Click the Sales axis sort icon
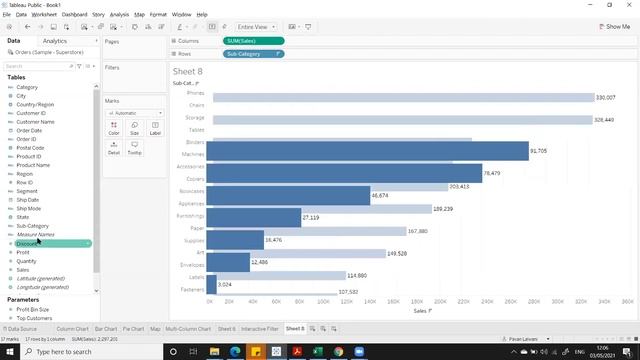This screenshot has width=640, height=360. [x=430, y=311]
